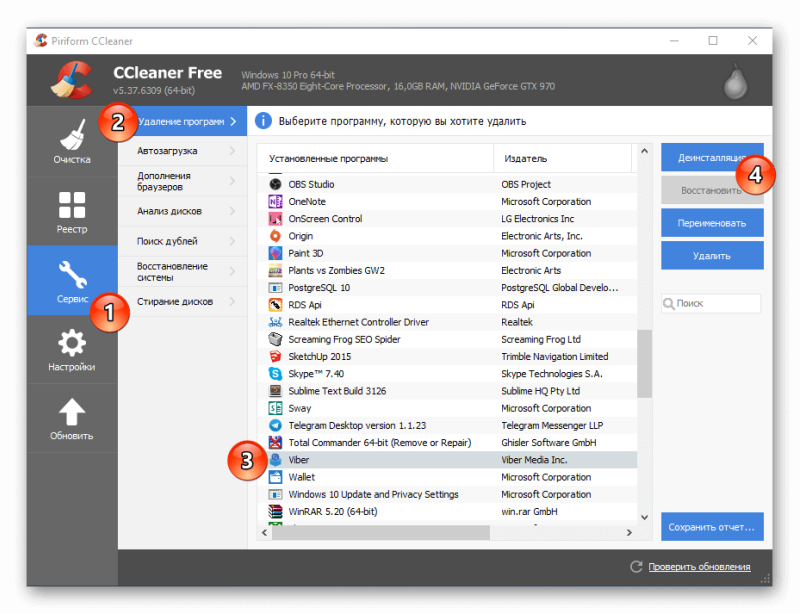Click the OnScreen Control icon

[275, 219]
